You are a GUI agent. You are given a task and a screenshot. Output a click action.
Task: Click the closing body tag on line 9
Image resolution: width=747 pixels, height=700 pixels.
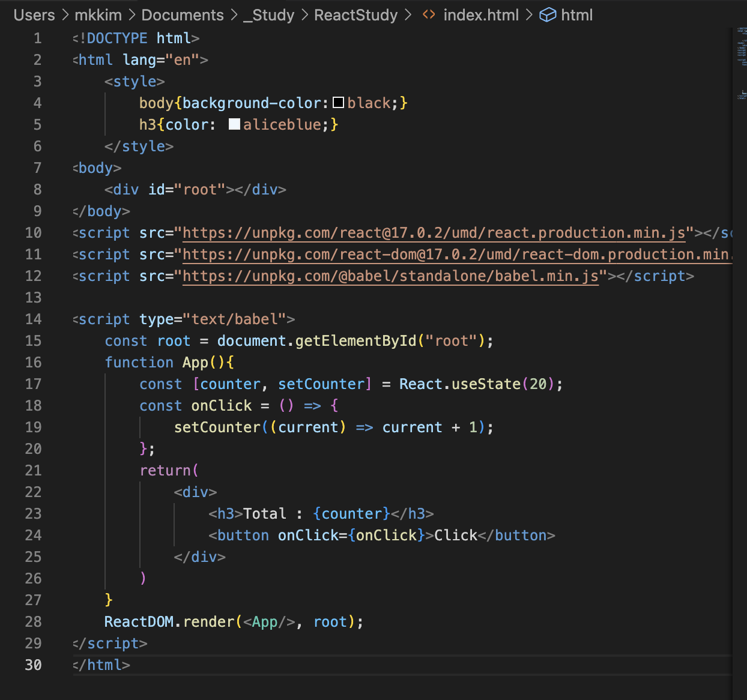click(x=101, y=211)
